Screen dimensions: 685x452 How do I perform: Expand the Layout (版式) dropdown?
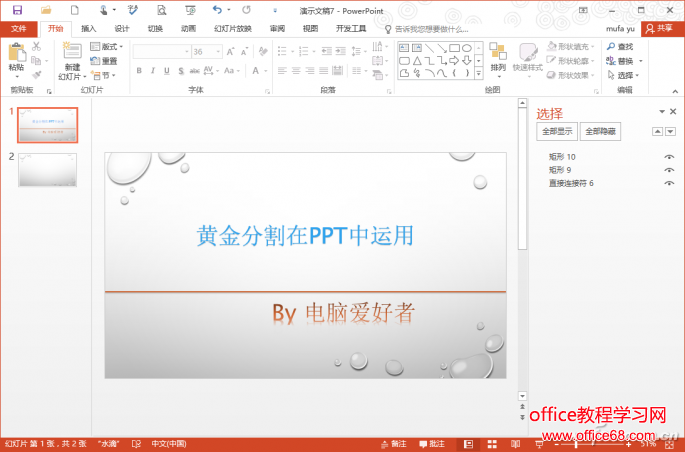point(106,47)
